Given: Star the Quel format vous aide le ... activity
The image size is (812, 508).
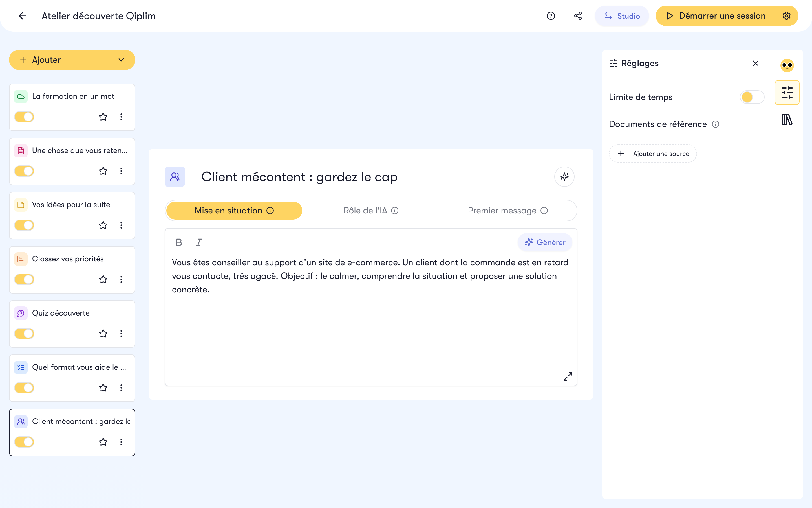Looking at the screenshot, I should point(103,388).
